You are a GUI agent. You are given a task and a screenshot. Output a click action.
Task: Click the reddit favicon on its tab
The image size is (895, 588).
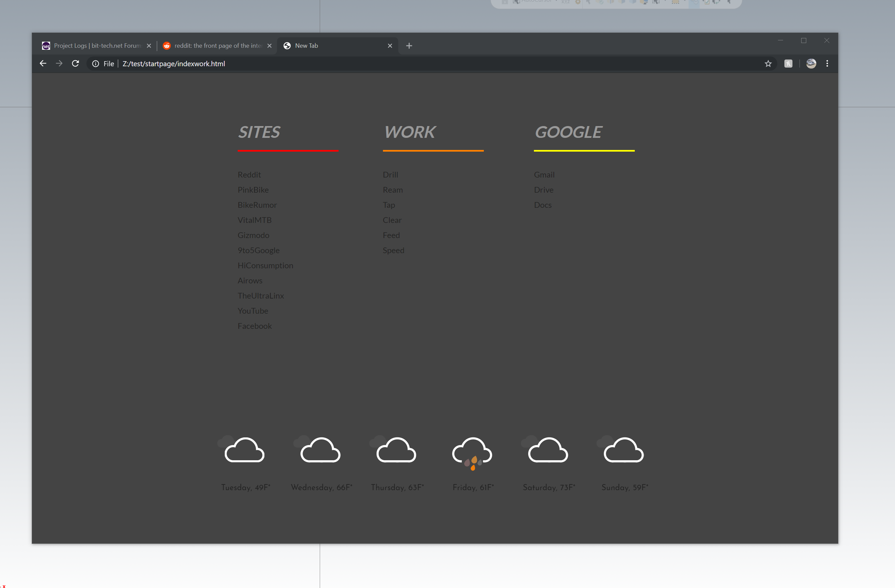click(x=166, y=45)
